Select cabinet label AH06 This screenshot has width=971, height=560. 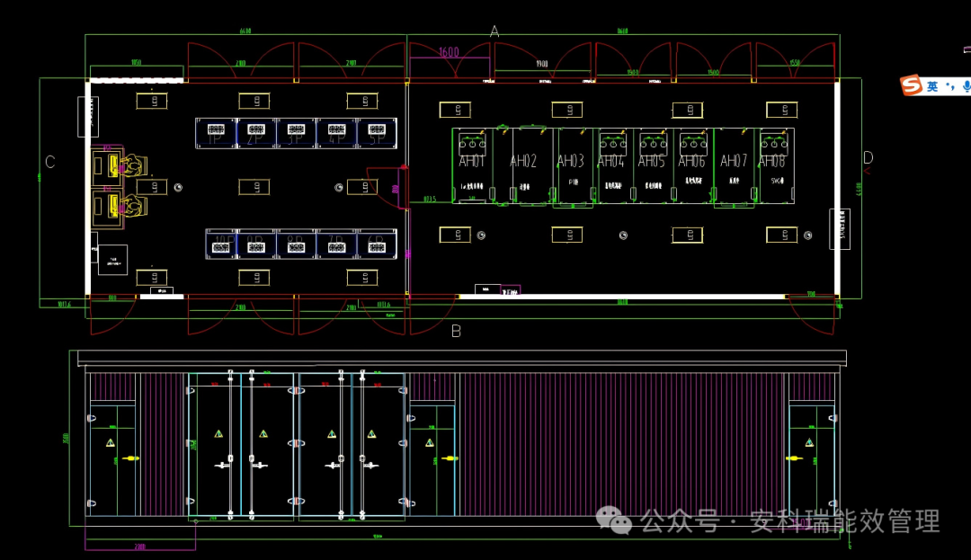click(691, 161)
